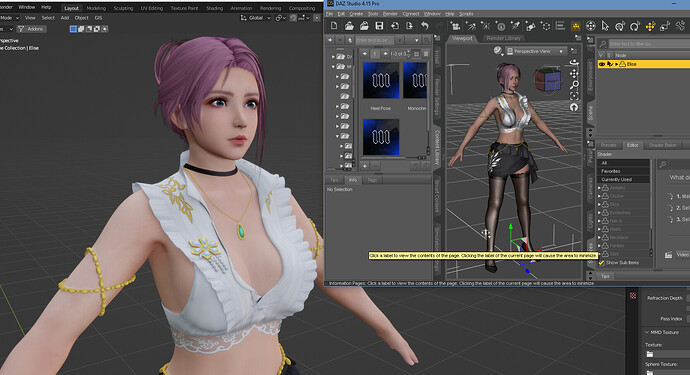Image resolution: width=690 pixels, height=375 pixels.
Task: Toggle grid thumbnail view in Content Library
Action: (416, 54)
